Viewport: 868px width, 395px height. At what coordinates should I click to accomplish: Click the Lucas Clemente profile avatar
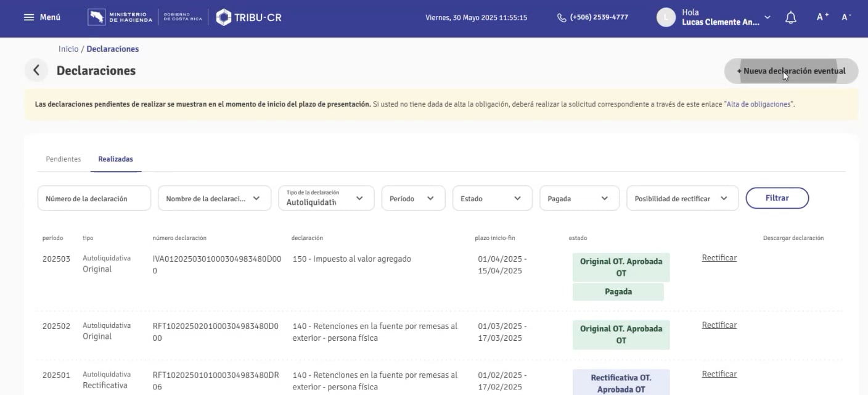(x=666, y=17)
